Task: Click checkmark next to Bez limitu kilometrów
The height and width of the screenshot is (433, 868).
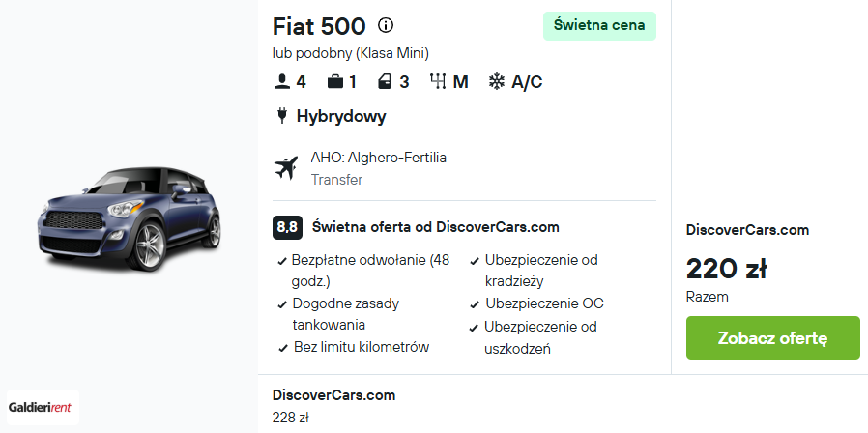Action: [283, 348]
